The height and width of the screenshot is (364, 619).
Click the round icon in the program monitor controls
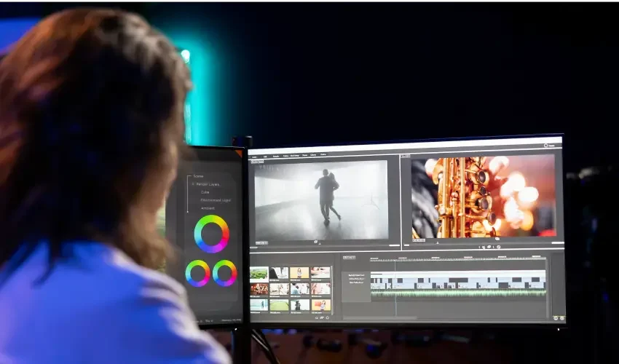[499, 247]
